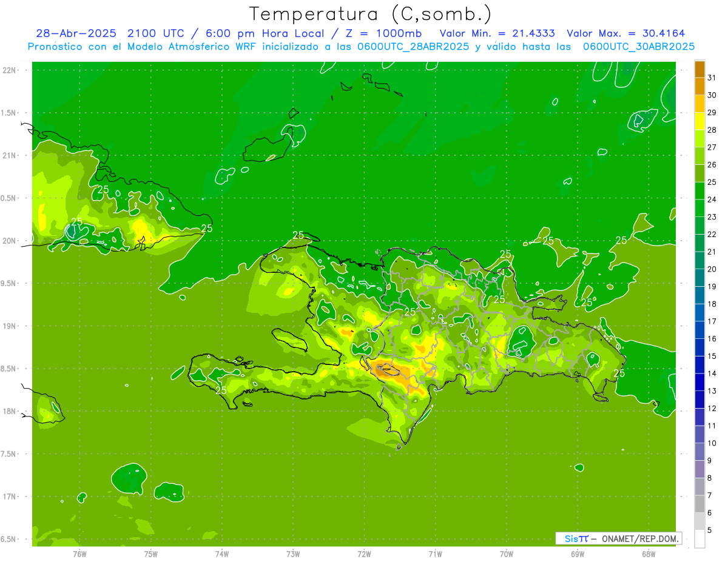The image size is (728, 562).
Task: Click the '18N' latitude axis label
Action: [x=9, y=412]
